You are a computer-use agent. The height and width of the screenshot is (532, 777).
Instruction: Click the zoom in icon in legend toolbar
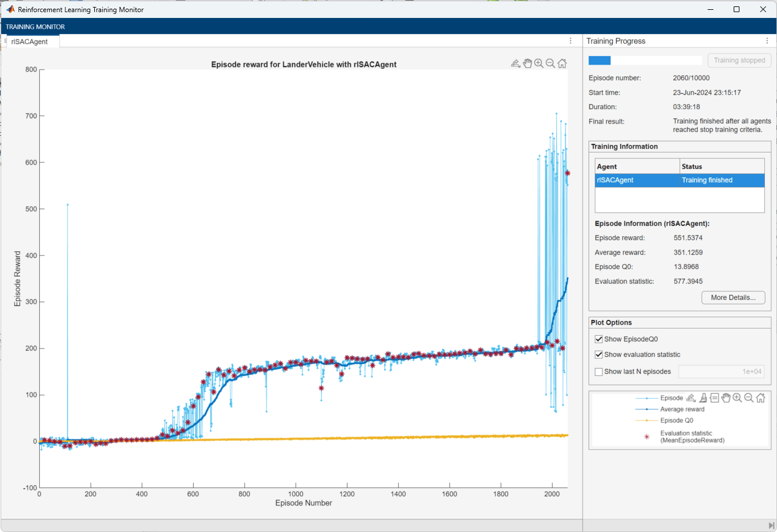coord(737,397)
